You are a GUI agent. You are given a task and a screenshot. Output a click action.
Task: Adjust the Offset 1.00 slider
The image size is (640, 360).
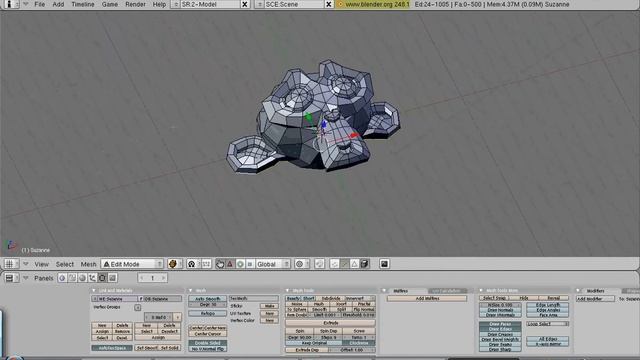point(352,350)
